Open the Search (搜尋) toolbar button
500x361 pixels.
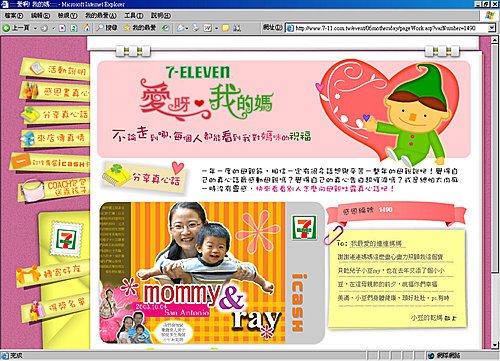click(107, 28)
